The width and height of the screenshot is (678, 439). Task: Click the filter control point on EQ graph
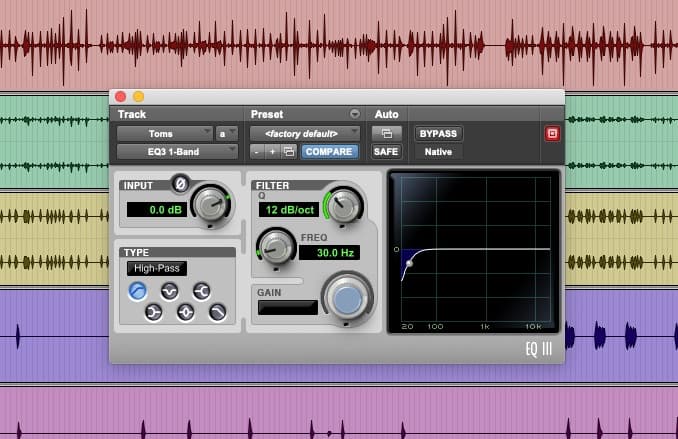click(x=409, y=263)
